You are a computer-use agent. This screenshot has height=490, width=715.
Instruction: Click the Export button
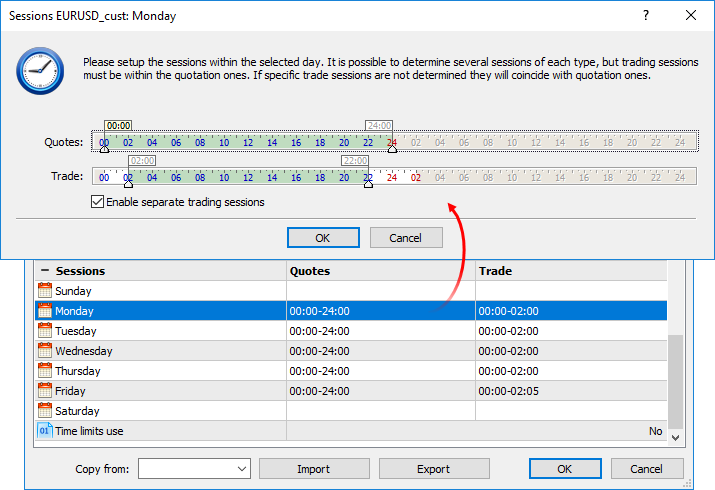tap(434, 469)
